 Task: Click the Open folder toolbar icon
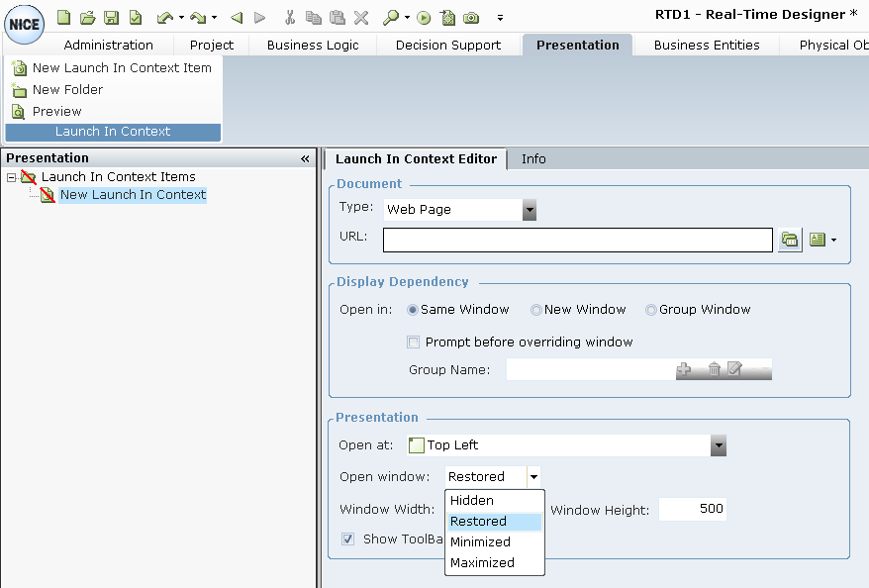[87, 17]
